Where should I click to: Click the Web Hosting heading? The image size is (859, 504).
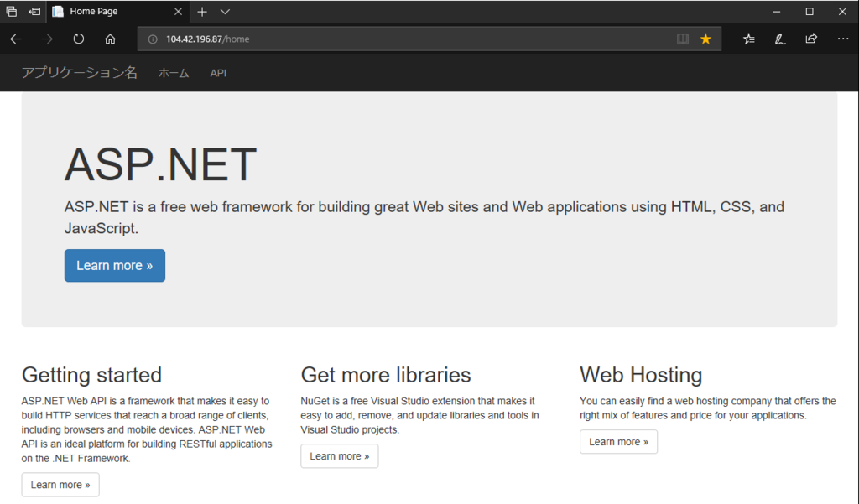coord(641,375)
